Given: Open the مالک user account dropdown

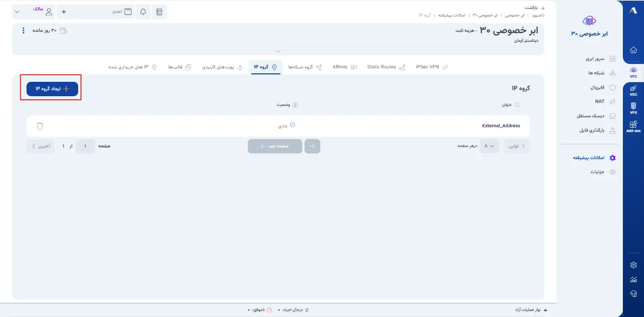Looking at the screenshot, I should point(34,12).
